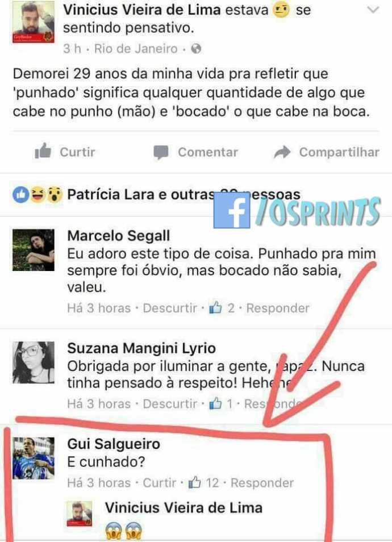
Task: Click Responder on Gui Salgueiro's comment
Action: [262, 482]
